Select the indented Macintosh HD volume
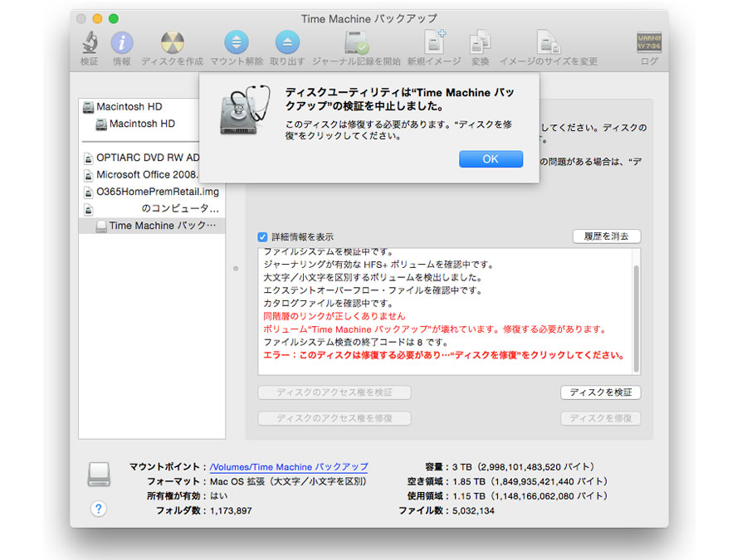 pyautogui.click(x=135, y=124)
